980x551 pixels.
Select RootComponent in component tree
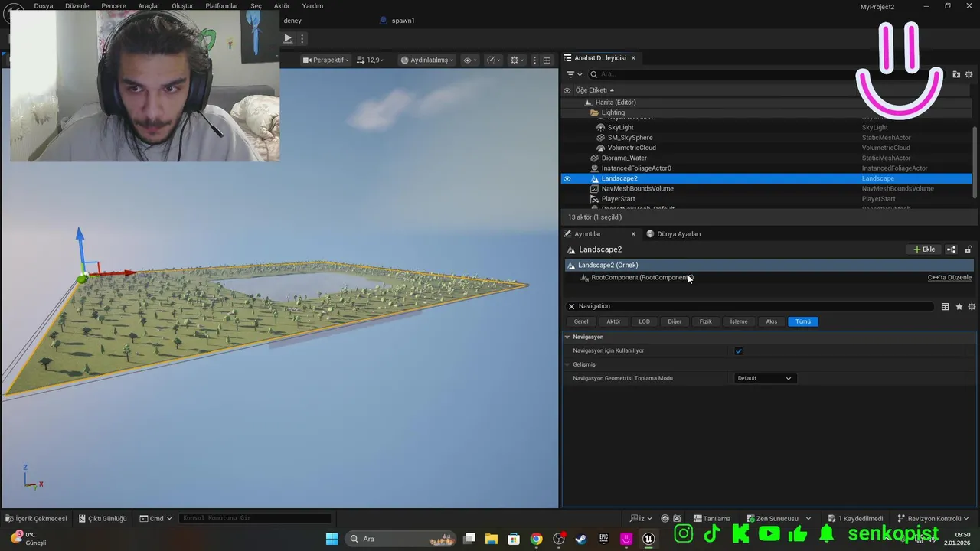coord(642,278)
